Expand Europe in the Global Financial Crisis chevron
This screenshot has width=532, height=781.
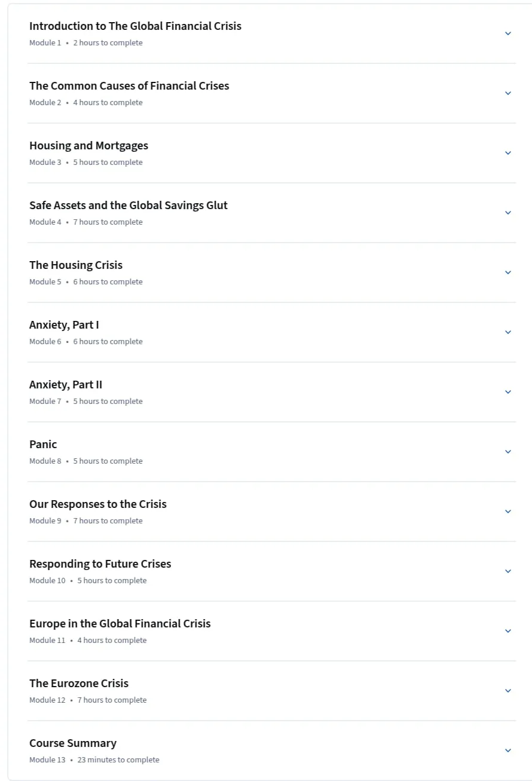click(508, 631)
